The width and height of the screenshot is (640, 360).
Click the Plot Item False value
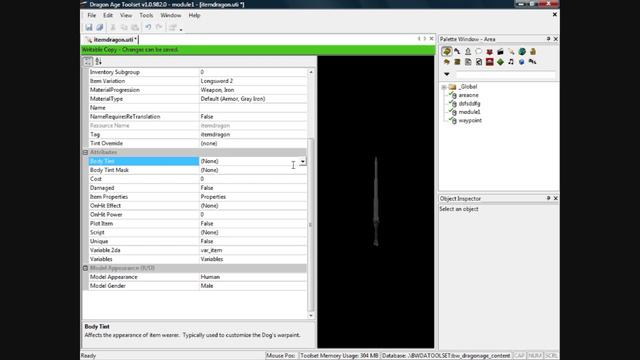pyautogui.click(x=207, y=224)
